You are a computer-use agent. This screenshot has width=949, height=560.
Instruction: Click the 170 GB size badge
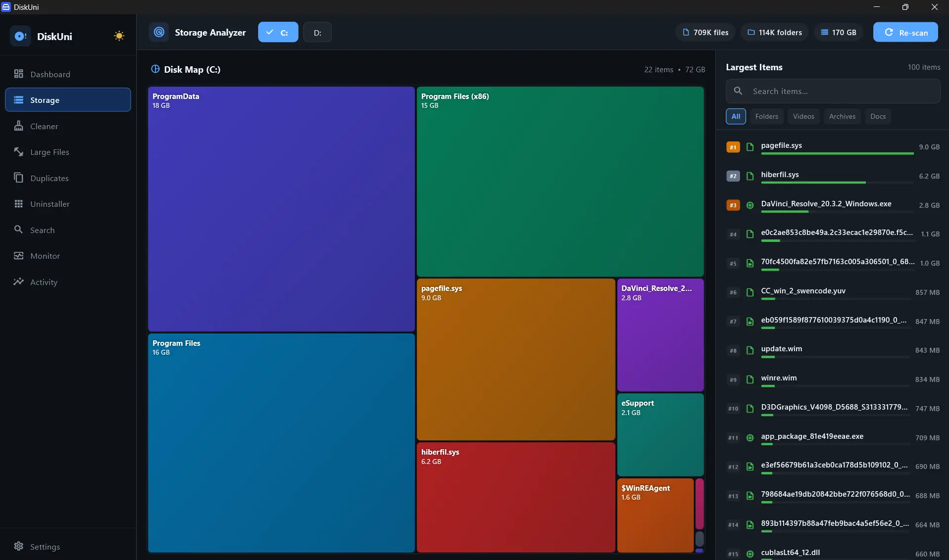coord(839,32)
